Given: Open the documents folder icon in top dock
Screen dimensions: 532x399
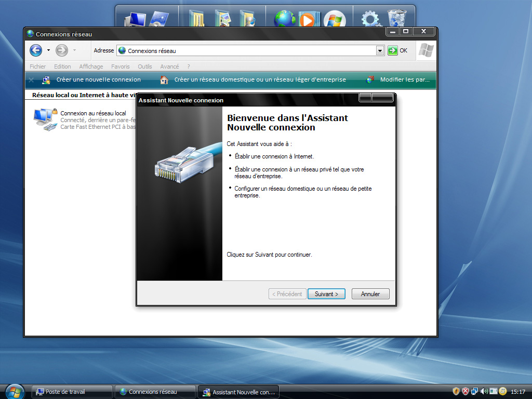Looking at the screenshot, I should tap(197, 19).
